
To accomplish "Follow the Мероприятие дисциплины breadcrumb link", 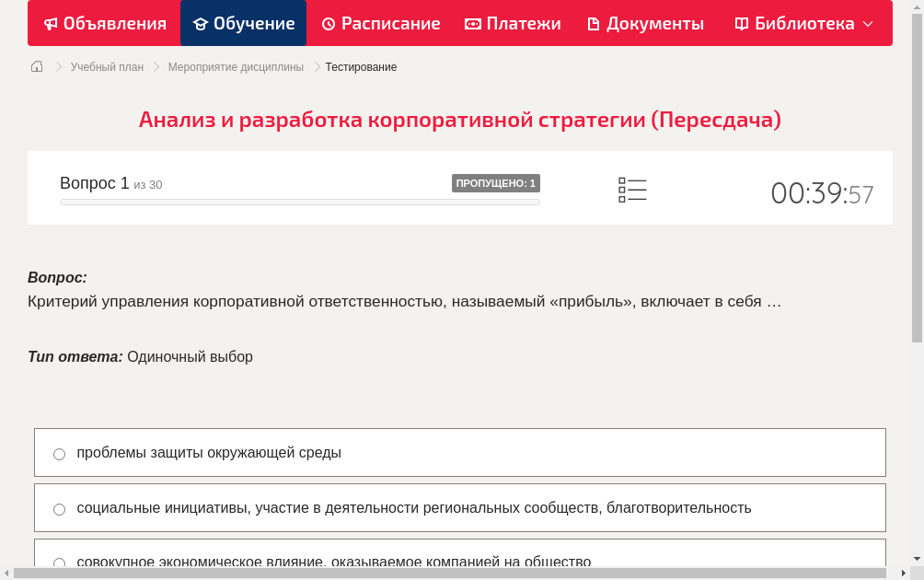I will click(x=236, y=67).
